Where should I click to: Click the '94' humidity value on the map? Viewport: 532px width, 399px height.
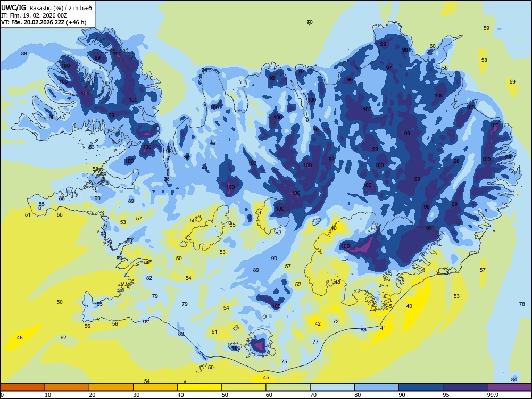(204, 70)
